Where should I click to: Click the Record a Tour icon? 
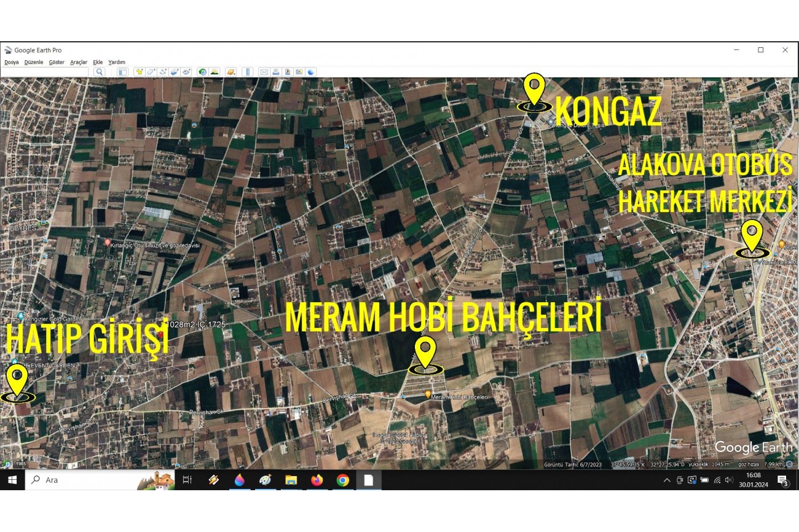pos(186,72)
